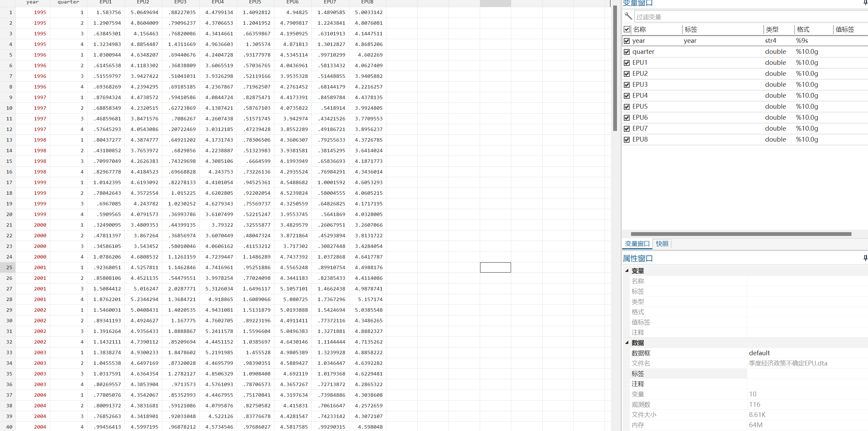868x431 pixels.
Task: Click the pin icon of 属性窗口 panel
Action: (x=865, y=258)
